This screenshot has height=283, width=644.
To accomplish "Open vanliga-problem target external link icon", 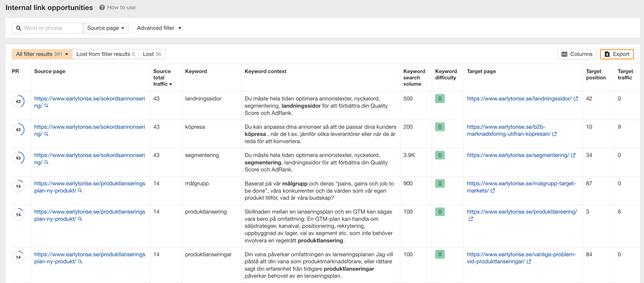I will click(529, 262).
